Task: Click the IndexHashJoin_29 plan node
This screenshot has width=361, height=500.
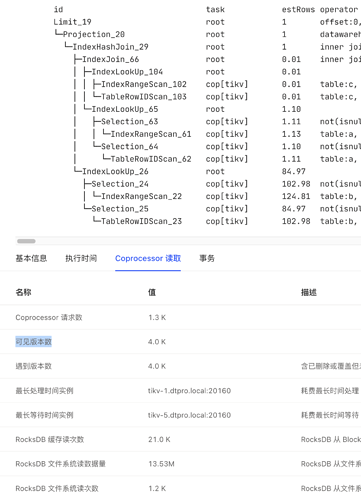Action: (x=110, y=47)
